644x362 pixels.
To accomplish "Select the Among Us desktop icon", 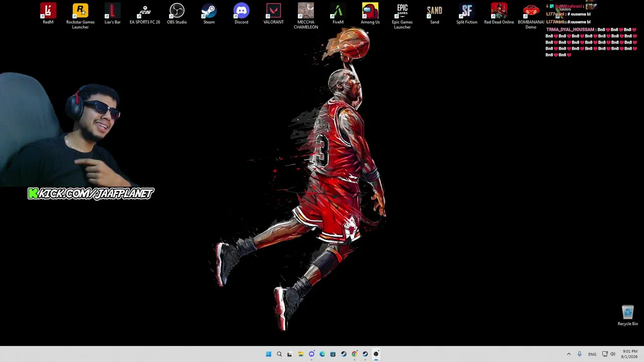I will tap(370, 14).
